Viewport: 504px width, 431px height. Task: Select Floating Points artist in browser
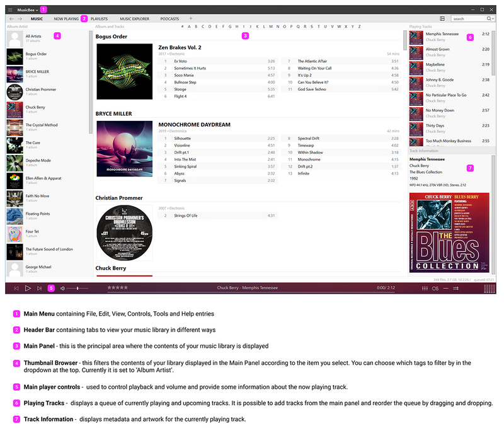[x=48, y=216]
